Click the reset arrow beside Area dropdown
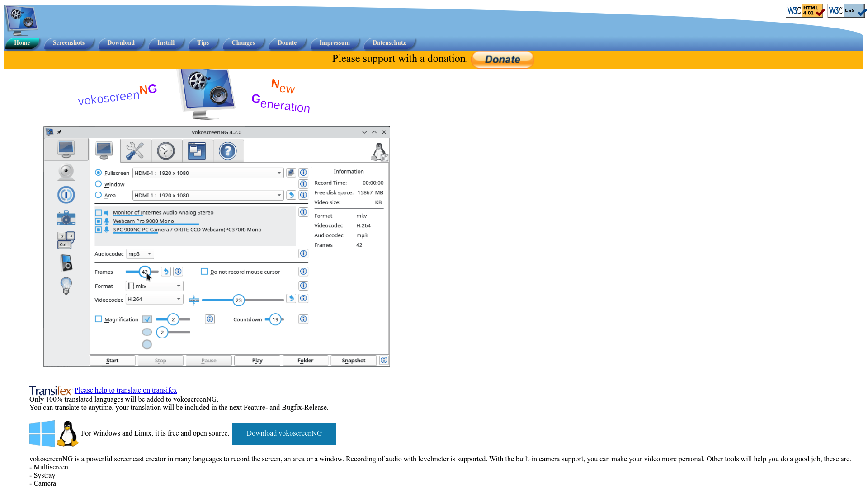Viewport: 868px width, 488px height. point(291,195)
